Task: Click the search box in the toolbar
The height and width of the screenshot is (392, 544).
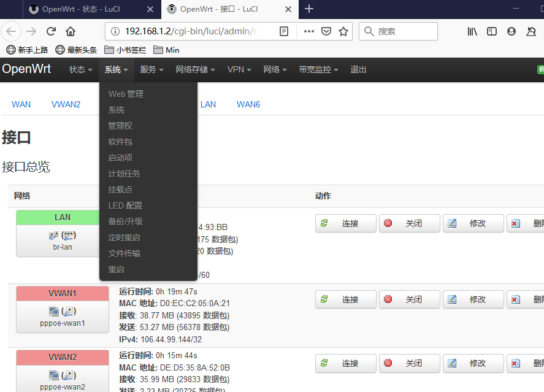Action: coord(398,31)
